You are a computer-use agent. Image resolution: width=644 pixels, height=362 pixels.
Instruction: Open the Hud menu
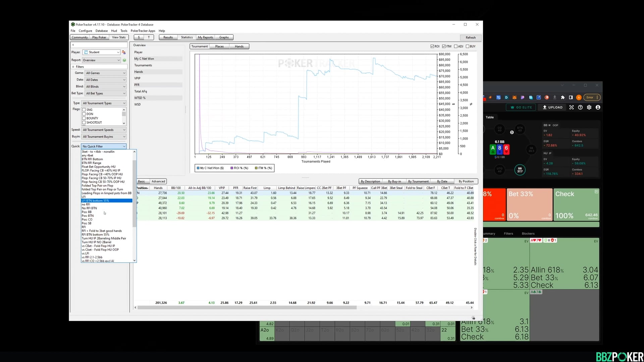click(x=114, y=31)
